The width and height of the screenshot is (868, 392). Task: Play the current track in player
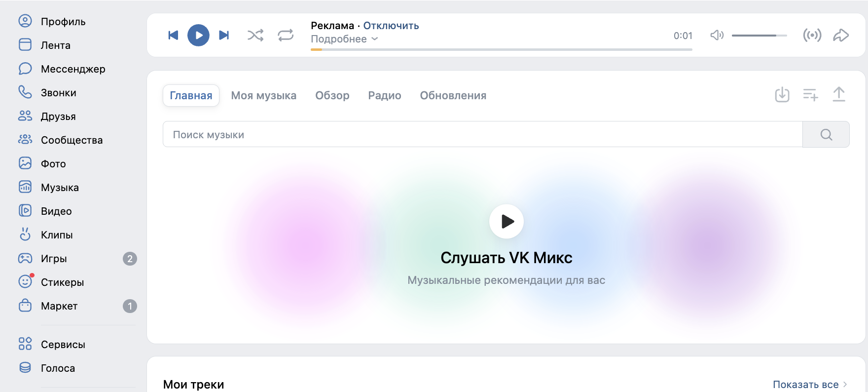[x=198, y=35]
